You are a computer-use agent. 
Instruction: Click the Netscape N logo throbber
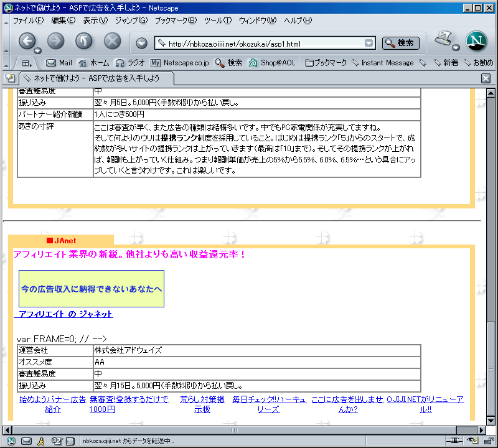pyautogui.click(x=476, y=41)
